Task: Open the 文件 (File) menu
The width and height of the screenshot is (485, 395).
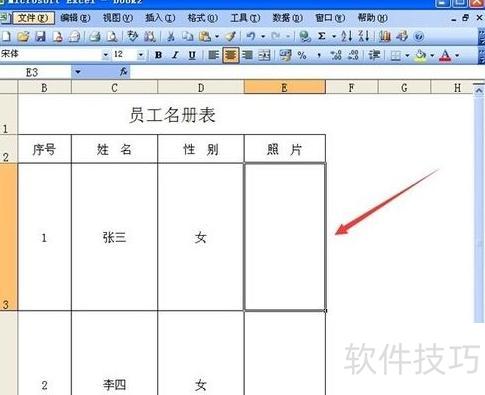Action: [x=33, y=18]
